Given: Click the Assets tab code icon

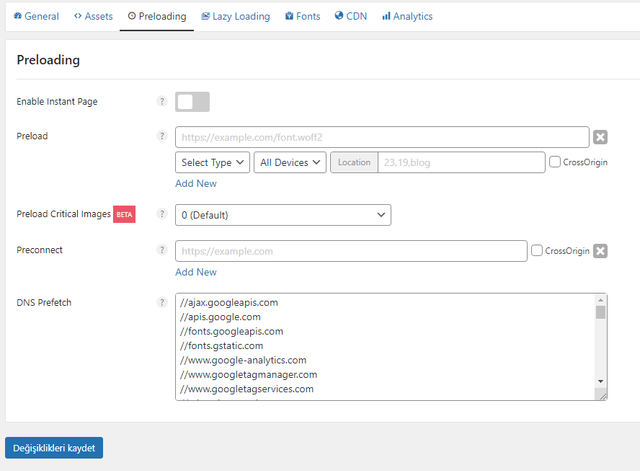Looking at the screenshot, I should point(78,16).
